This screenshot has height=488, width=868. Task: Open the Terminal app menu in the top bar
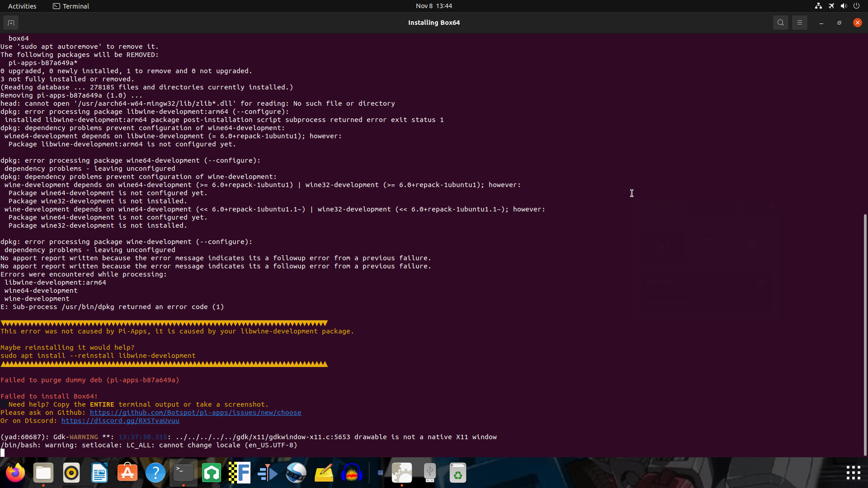(71, 6)
